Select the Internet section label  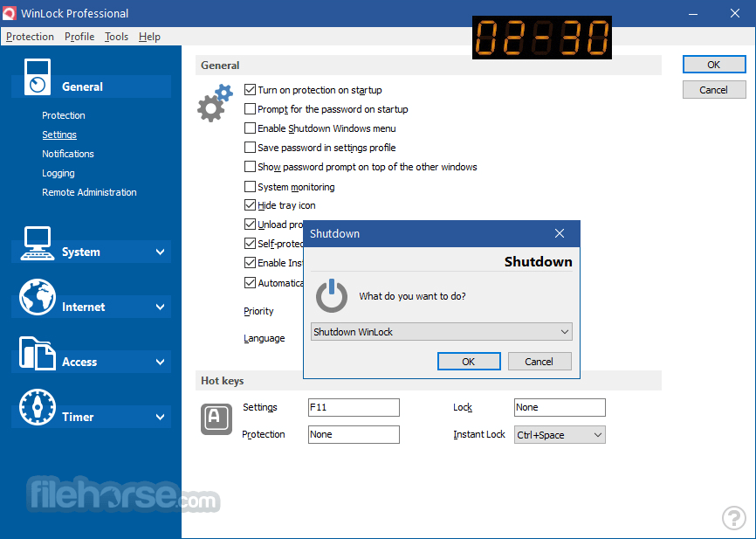pos(84,307)
